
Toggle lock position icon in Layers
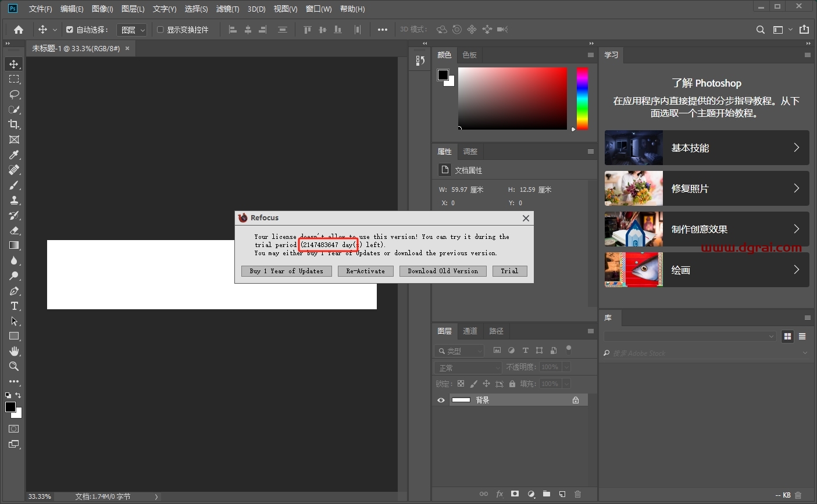tap(486, 384)
